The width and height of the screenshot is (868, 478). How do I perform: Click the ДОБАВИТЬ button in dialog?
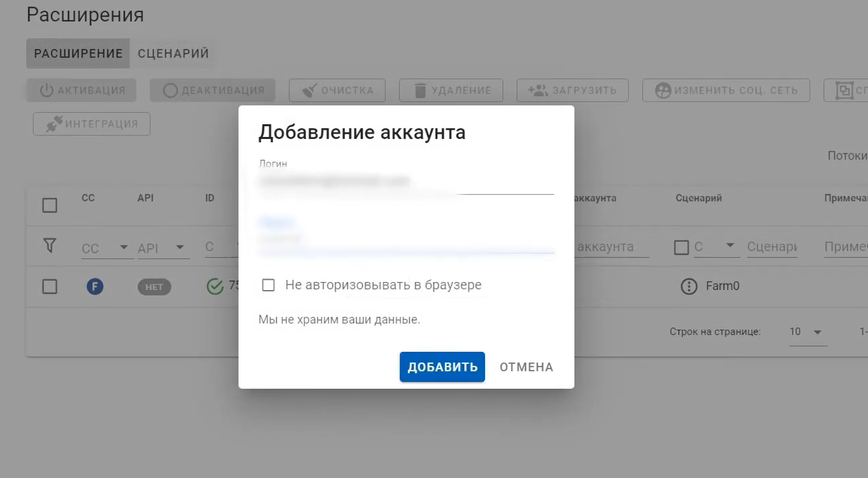pos(442,367)
